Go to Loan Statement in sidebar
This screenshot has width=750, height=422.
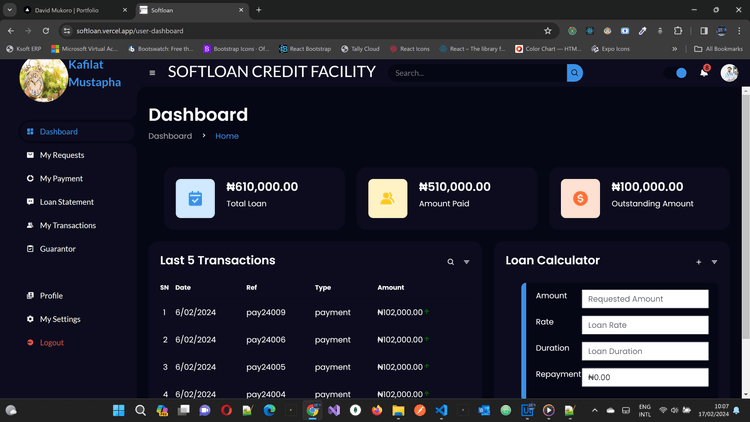coord(66,202)
